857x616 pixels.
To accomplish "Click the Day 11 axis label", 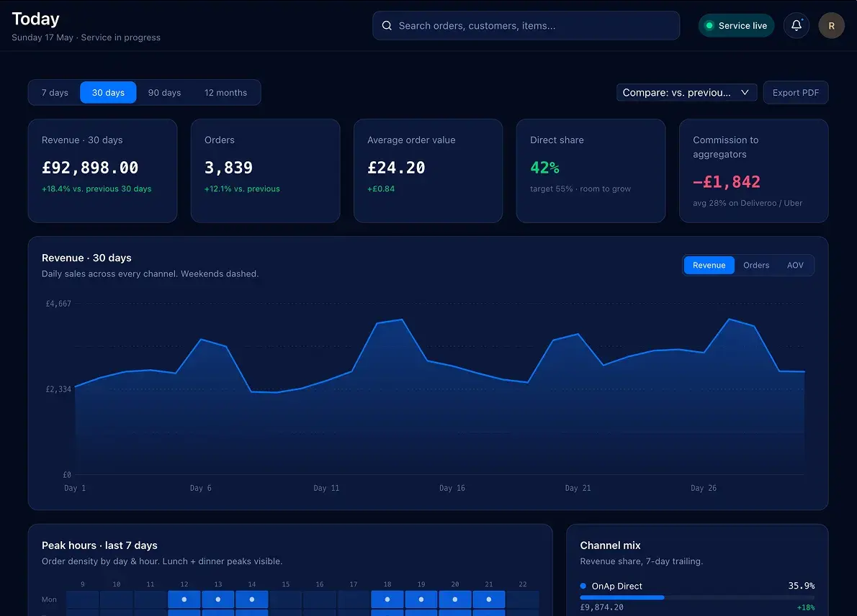I will click(x=326, y=488).
